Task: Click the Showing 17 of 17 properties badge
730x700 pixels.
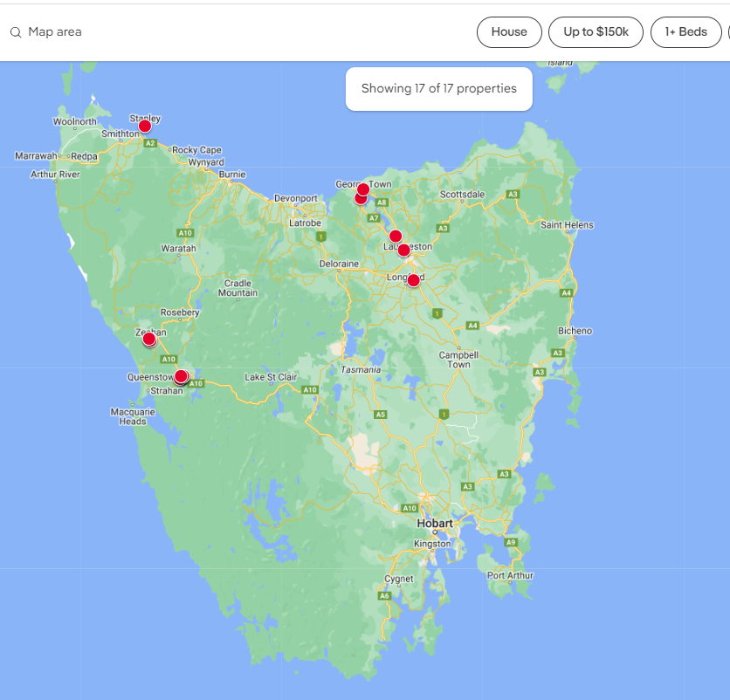Action: click(x=438, y=89)
